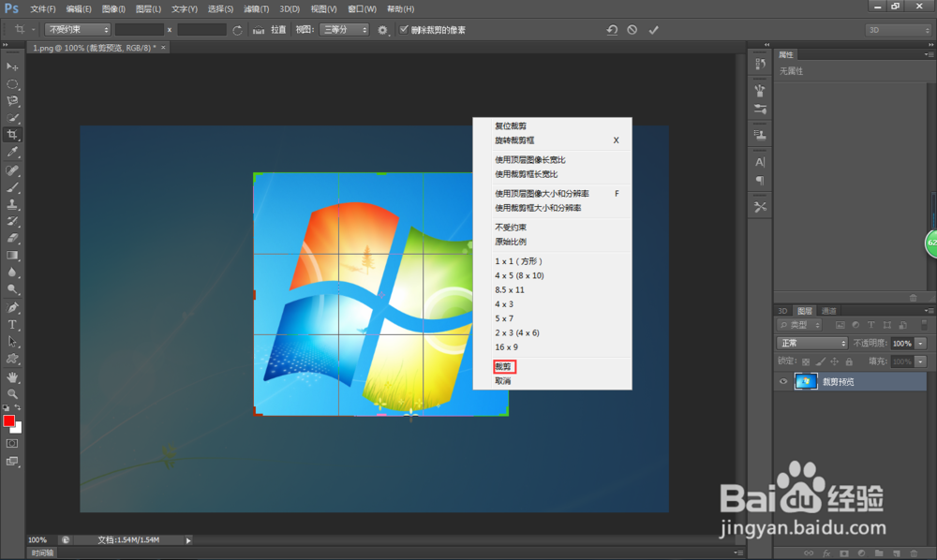Screen dimensions: 937x560
Task: Toggle lock all padlock icon
Action: pyautogui.click(x=849, y=361)
